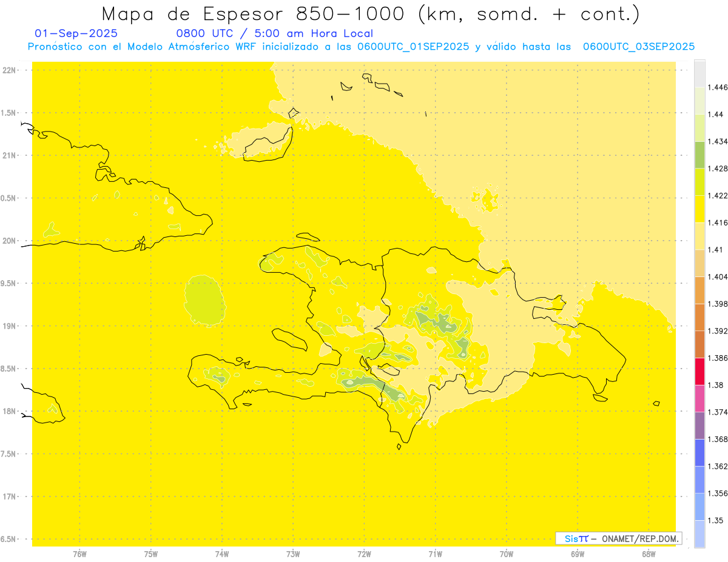The width and height of the screenshot is (728, 562).
Task: Click the clipped latitude label '6.5N'
Action: (9, 539)
